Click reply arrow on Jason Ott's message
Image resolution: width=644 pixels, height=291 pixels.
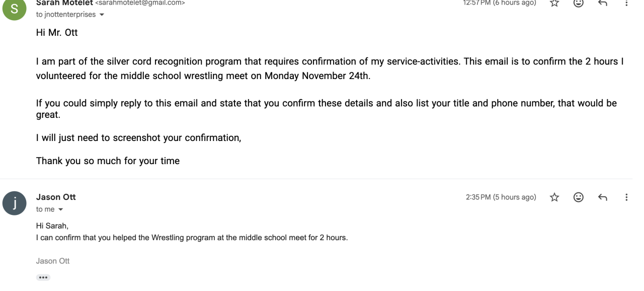602,197
